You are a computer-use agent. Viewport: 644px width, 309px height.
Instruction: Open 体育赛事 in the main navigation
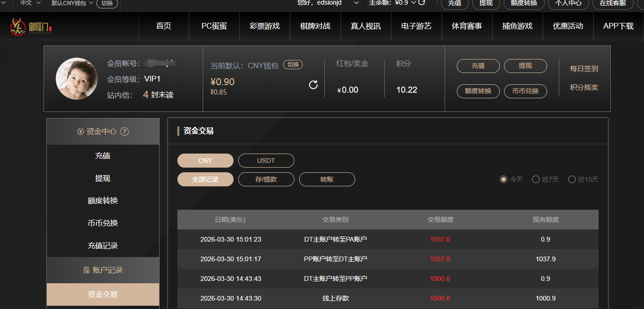coord(467,26)
